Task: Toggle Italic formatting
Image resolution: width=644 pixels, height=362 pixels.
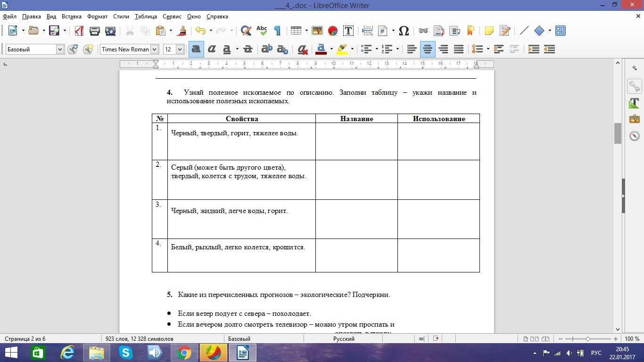Action: click(x=212, y=49)
